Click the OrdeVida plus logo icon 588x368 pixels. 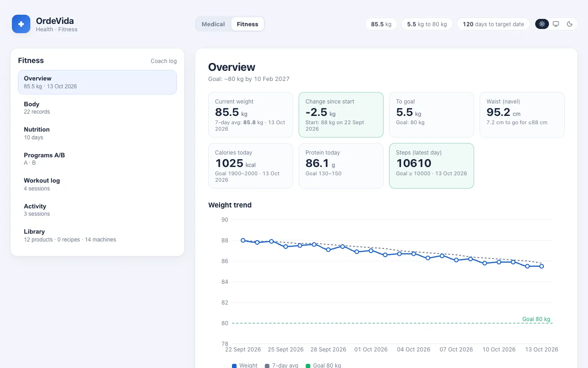tap(21, 24)
